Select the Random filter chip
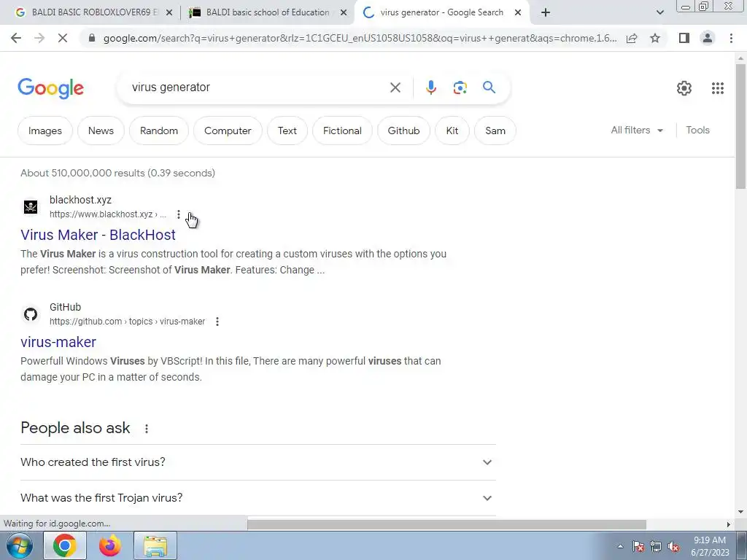 158,131
